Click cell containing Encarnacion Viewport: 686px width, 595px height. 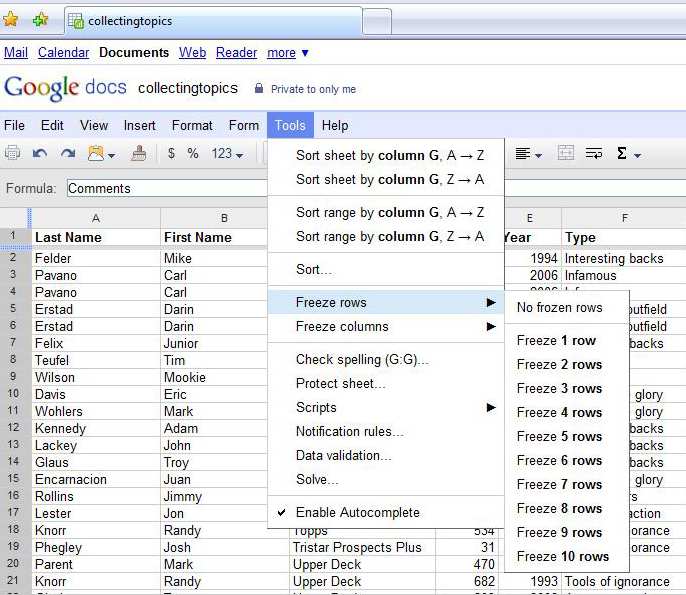(96, 479)
